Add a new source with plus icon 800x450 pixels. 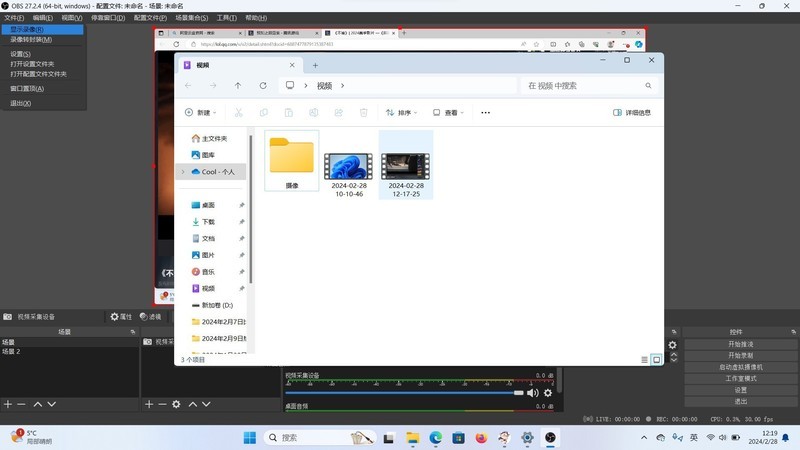[148, 404]
